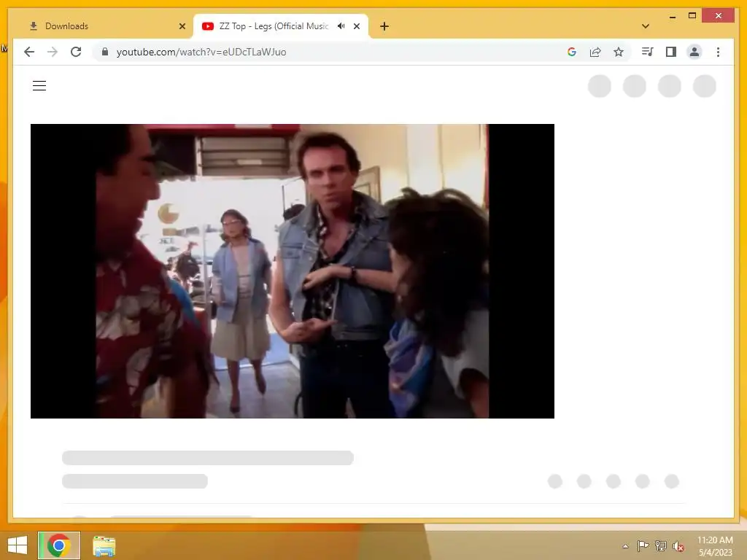Open the media controls icon in the toolbar

648,52
